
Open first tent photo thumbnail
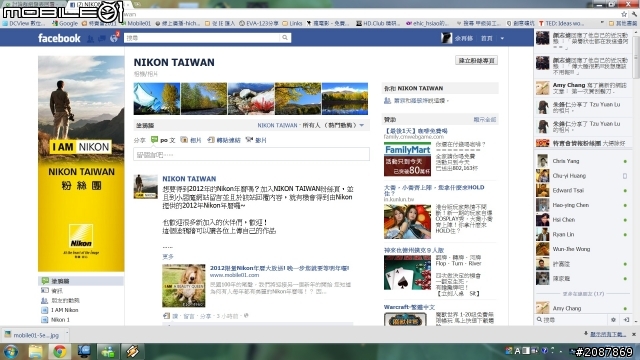(157, 99)
